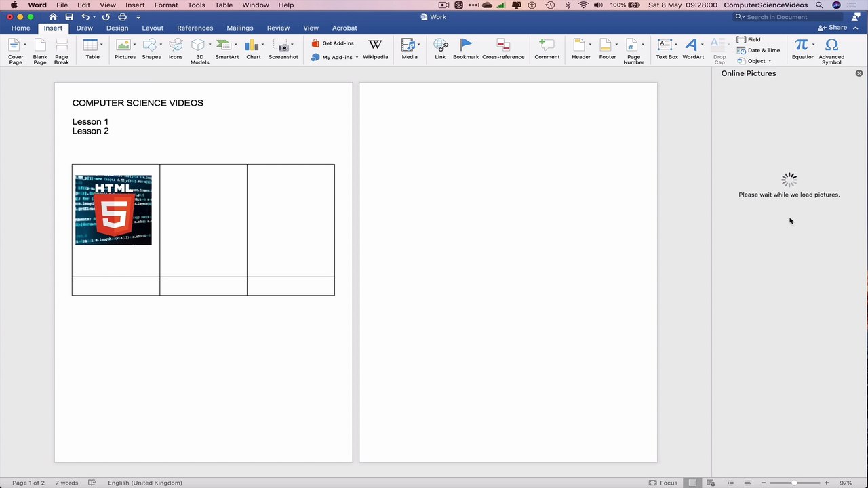The image size is (868, 488).
Task: Expand the Shapes dropdown arrow
Action: point(161,45)
